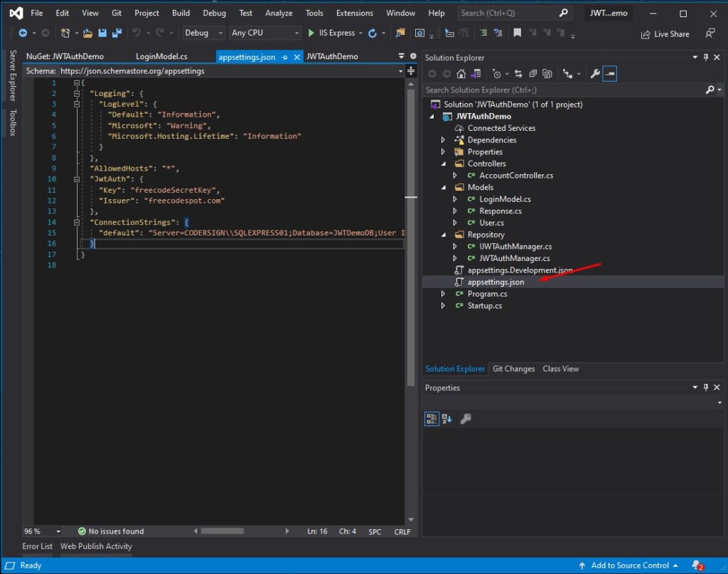Switch to the LoginModel.cs tab
The height and width of the screenshot is (574, 728).
[161, 57]
